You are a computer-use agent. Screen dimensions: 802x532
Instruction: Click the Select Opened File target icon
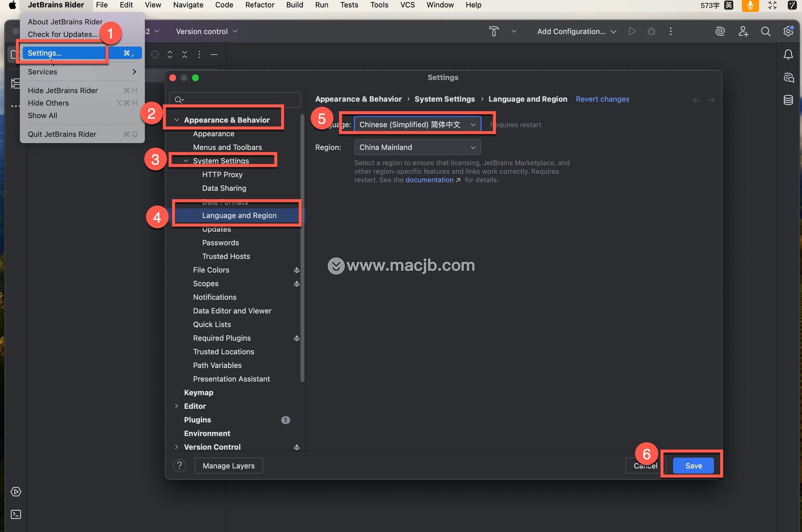155,55
